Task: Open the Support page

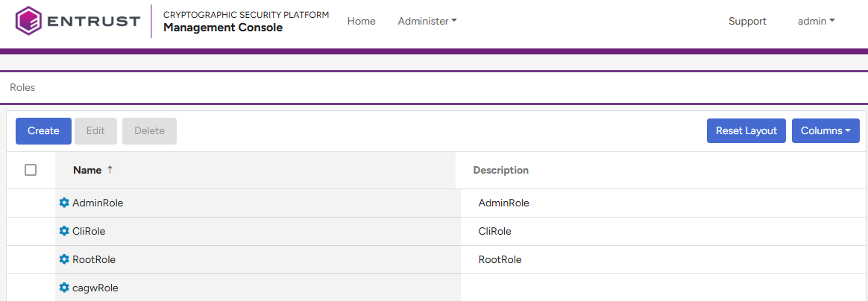Action: (747, 21)
